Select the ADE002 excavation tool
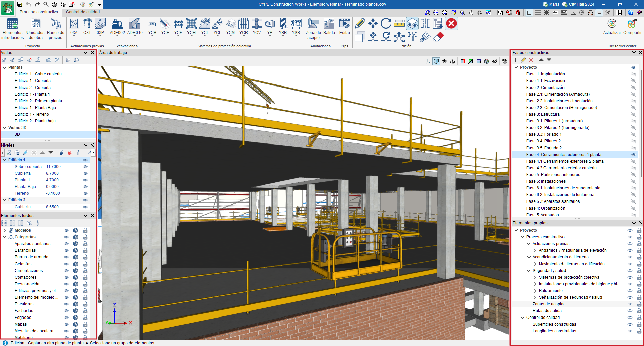 click(117, 24)
